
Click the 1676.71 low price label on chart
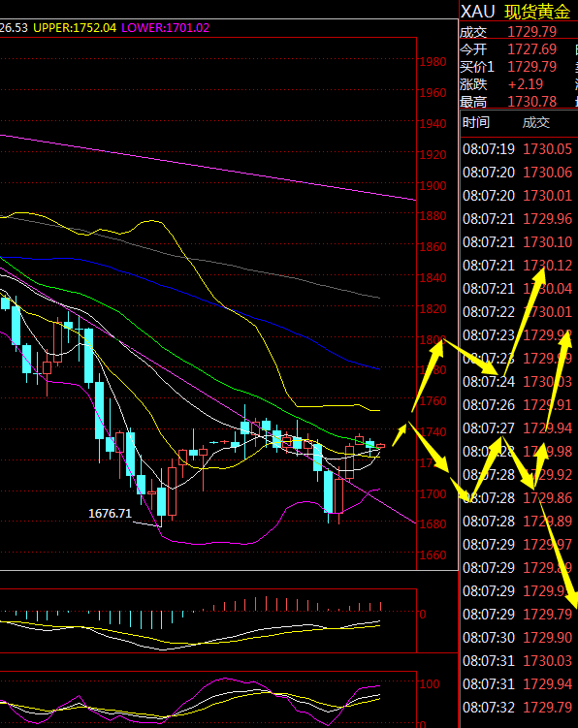pyautogui.click(x=111, y=514)
